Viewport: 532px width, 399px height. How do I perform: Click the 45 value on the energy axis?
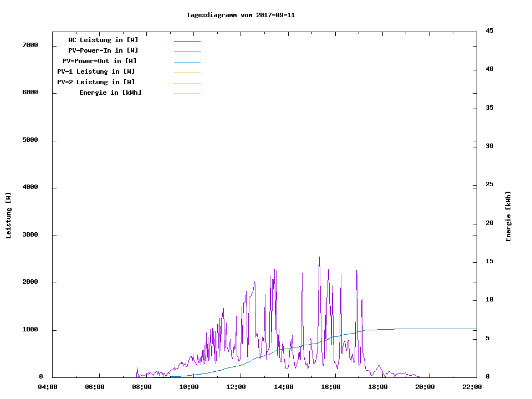pos(489,30)
